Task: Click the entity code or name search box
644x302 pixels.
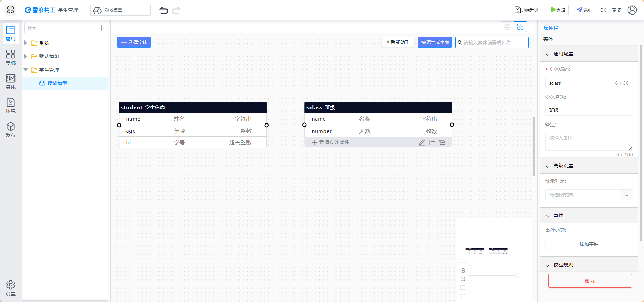Action: pyautogui.click(x=492, y=43)
